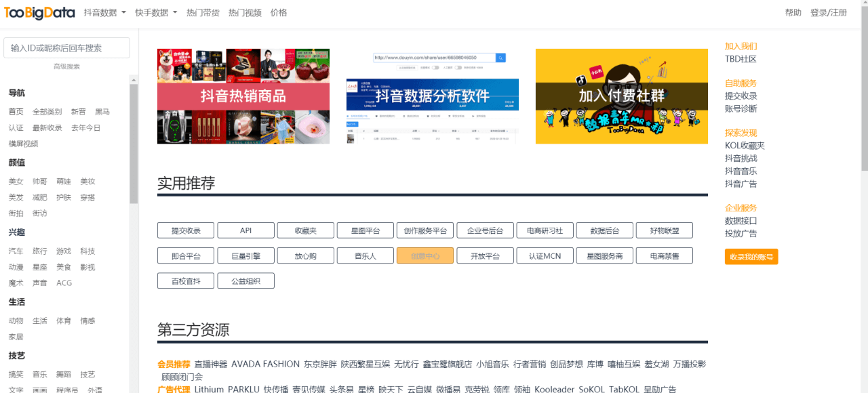Open 收藏夹 in recommended tools
Screen dimensions: 868x393
pos(306,230)
